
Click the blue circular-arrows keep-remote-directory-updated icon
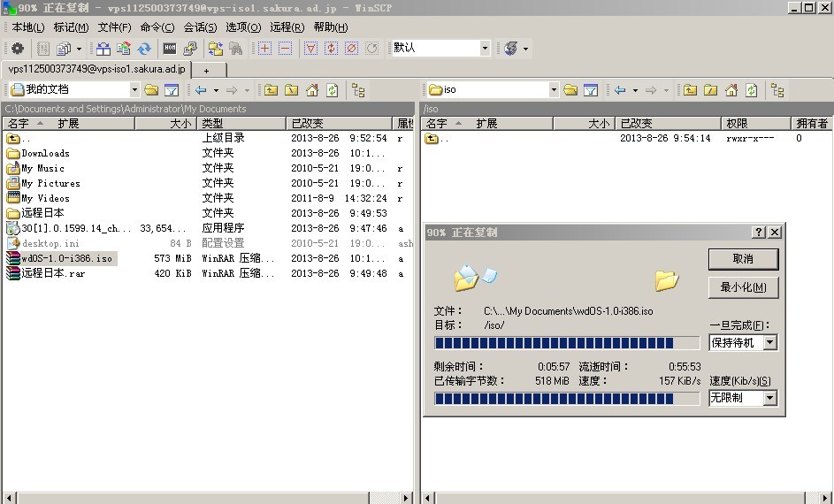click(144, 49)
